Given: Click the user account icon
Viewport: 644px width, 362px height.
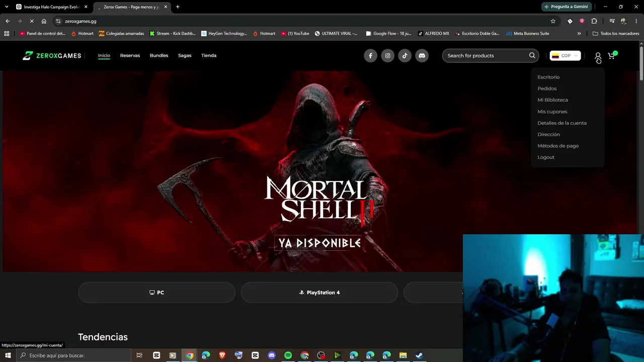Looking at the screenshot, I should click(x=598, y=56).
